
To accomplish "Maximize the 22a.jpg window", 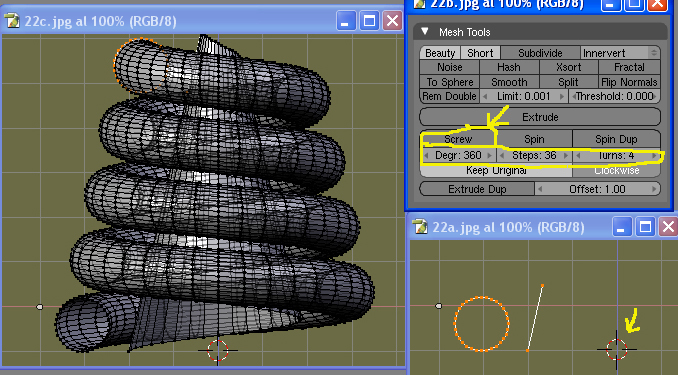I will [645, 227].
